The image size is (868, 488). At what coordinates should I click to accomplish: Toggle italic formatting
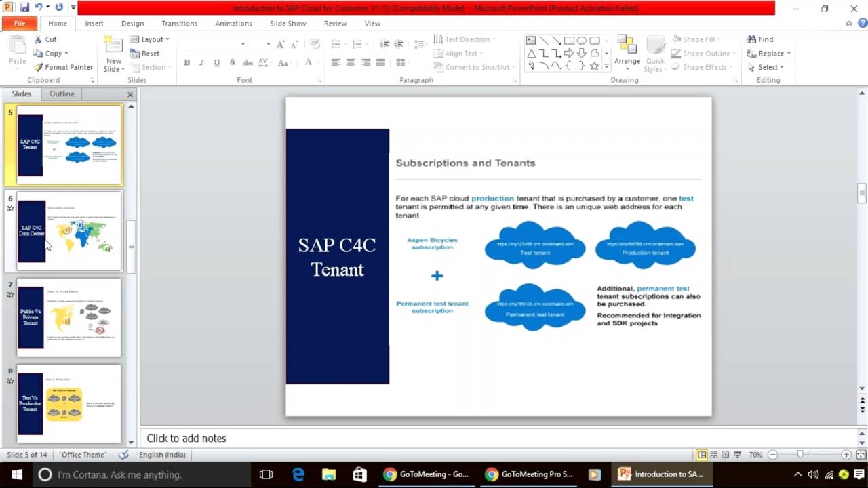click(x=201, y=62)
